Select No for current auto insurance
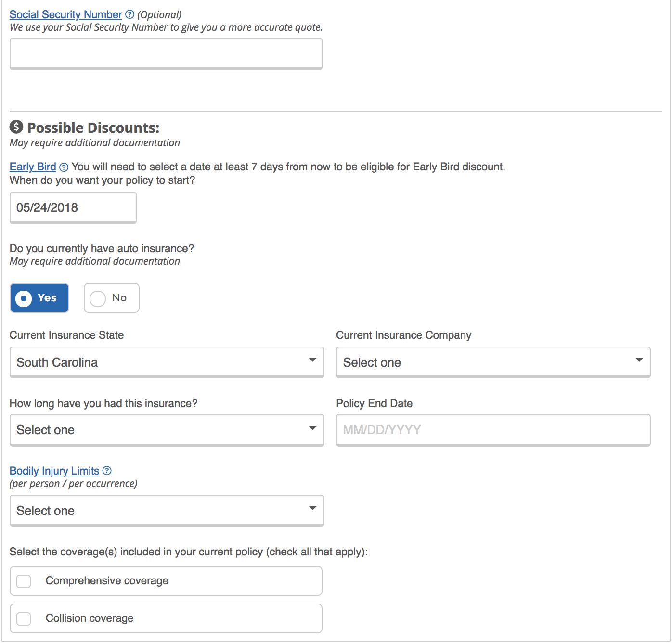The width and height of the screenshot is (672, 643). click(x=111, y=298)
